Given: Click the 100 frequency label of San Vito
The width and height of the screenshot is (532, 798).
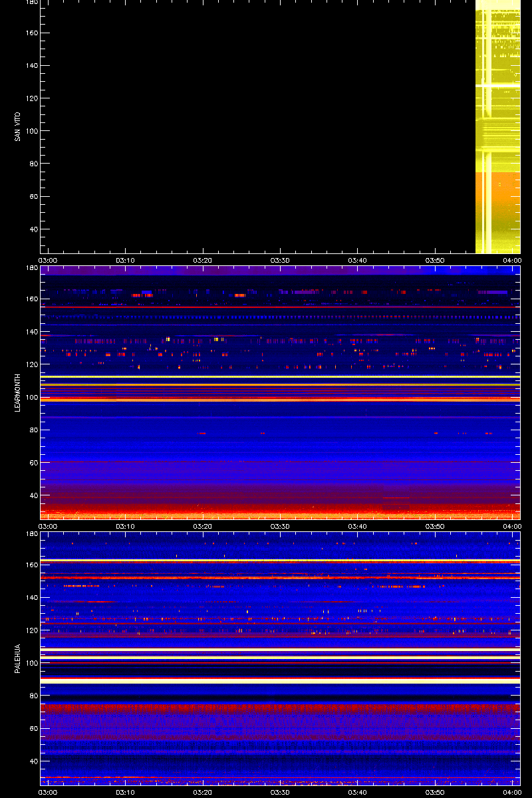Looking at the screenshot, I should 31,131.
